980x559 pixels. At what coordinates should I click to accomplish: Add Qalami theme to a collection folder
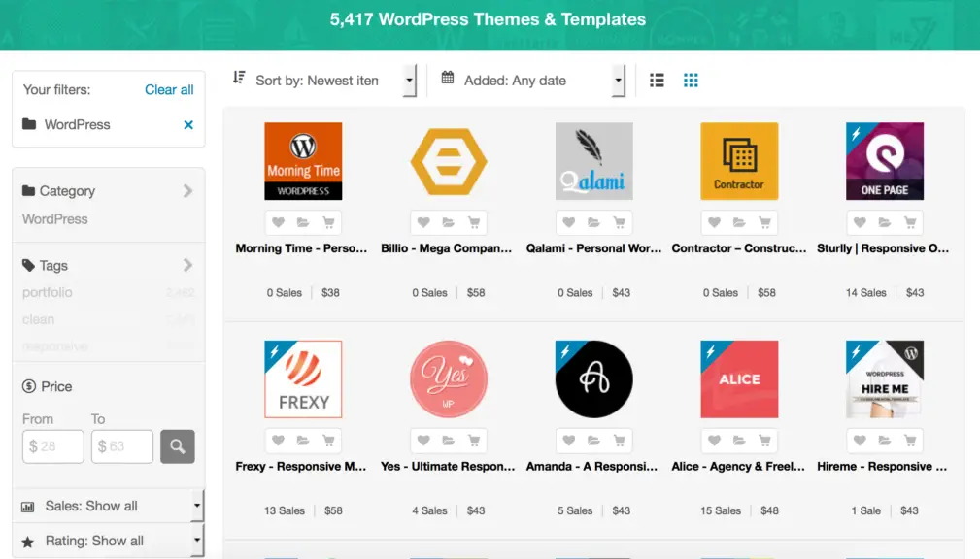click(593, 222)
